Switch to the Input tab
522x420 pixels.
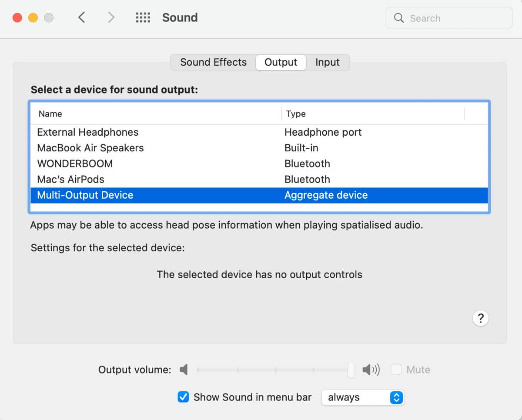click(x=327, y=62)
